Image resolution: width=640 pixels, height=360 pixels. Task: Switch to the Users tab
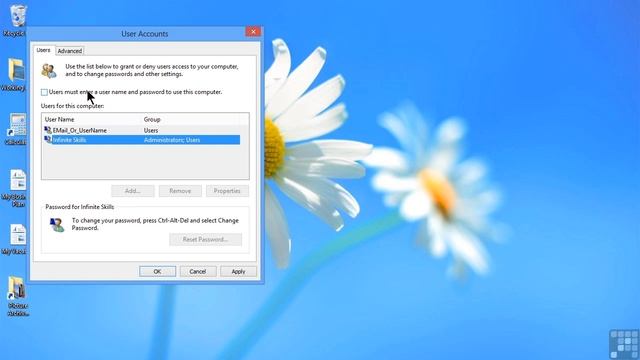coord(43,50)
